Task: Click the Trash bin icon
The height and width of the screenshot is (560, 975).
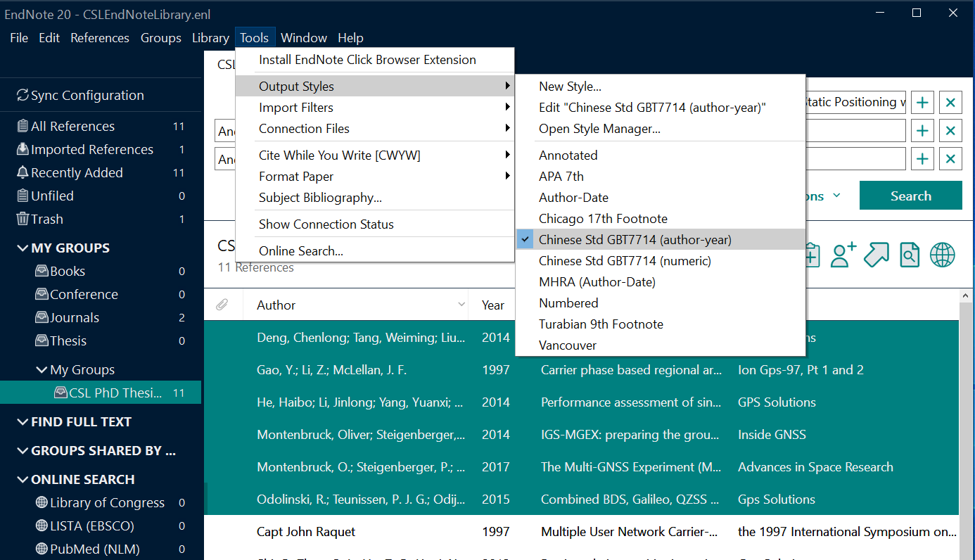Action: [23, 219]
